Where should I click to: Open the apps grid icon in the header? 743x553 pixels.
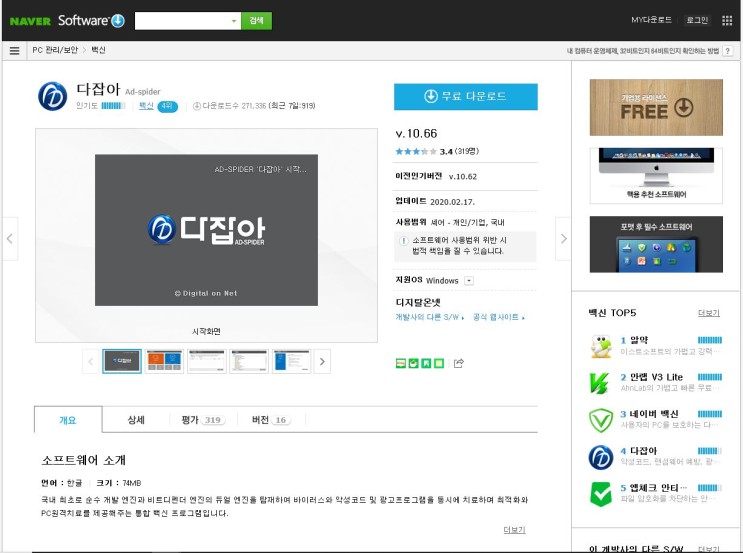(727, 20)
